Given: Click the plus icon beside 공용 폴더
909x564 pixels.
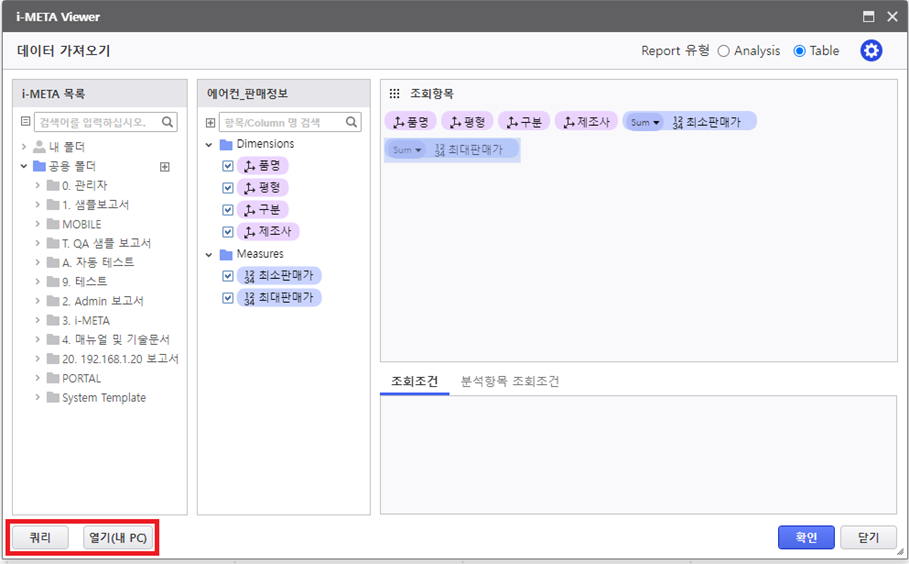Looking at the screenshot, I should coord(165,167).
